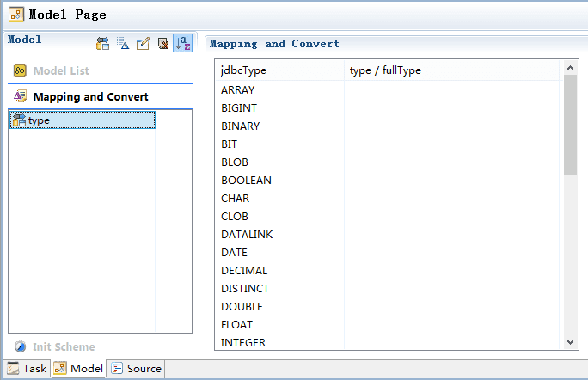The height and width of the screenshot is (380, 588).
Task: Select the BLOB row
Action: point(388,162)
